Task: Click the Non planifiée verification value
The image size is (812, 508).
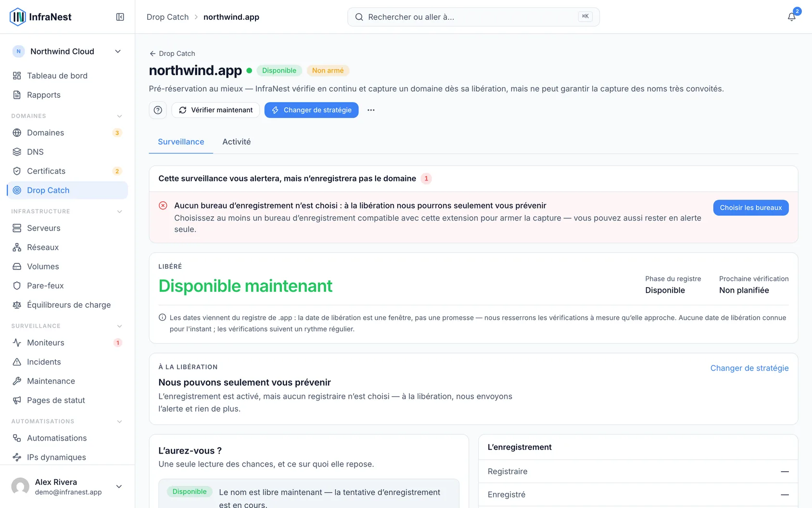Action: point(744,290)
